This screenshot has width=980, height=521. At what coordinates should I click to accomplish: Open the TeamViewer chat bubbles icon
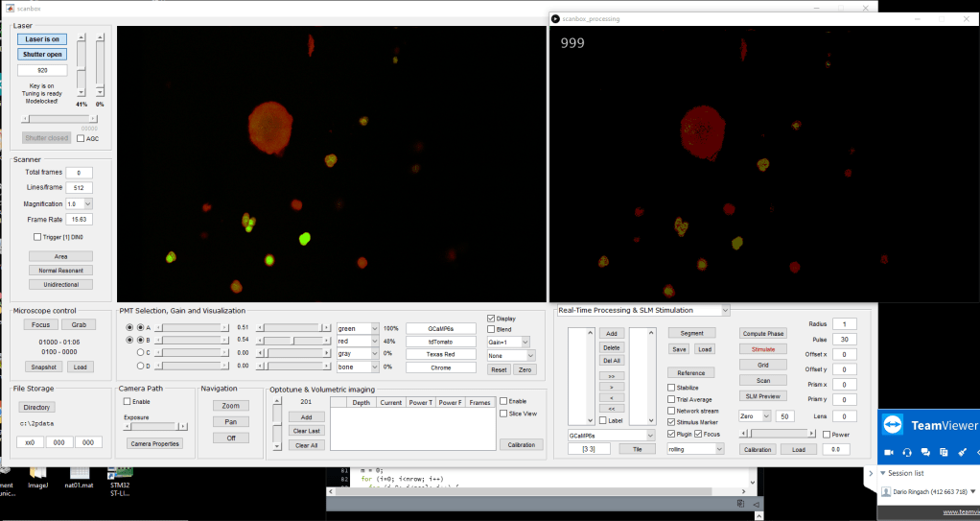tap(925, 452)
